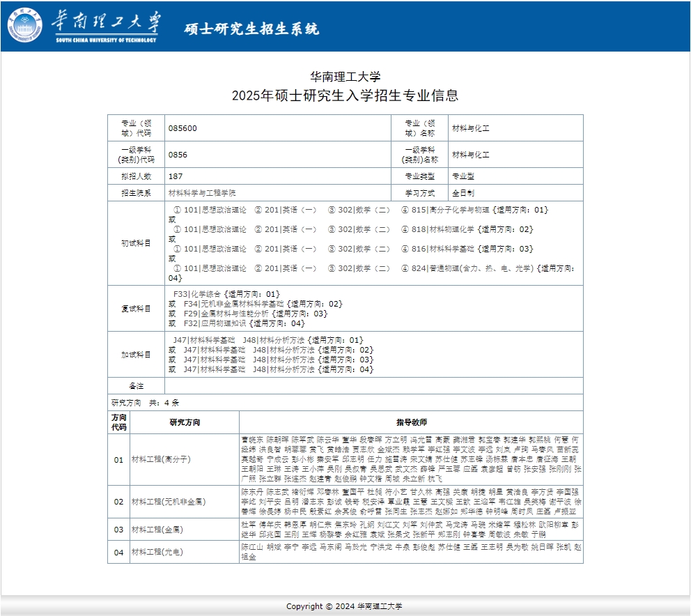Click direction code 01 beside 材料工程(高分子)
This screenshot has height=616, width=691.
119,460
